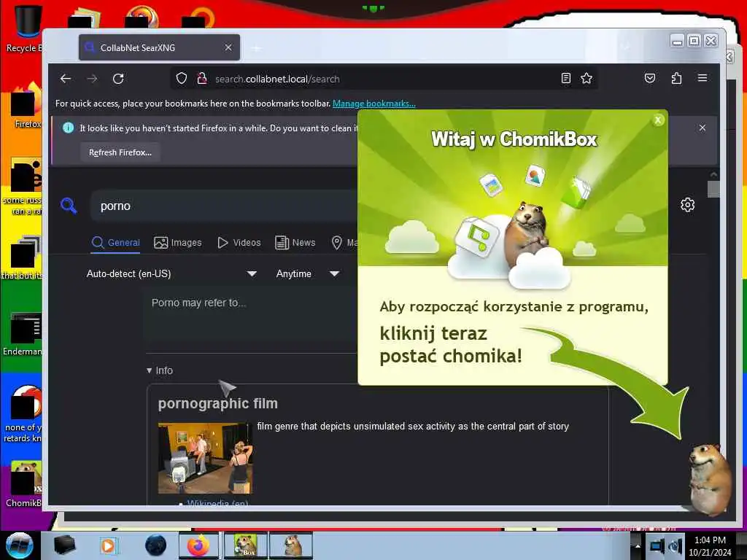Screen dimensions: 747x560
Task: Open a new tab with plus button
Action: click(x=256, y=48)
